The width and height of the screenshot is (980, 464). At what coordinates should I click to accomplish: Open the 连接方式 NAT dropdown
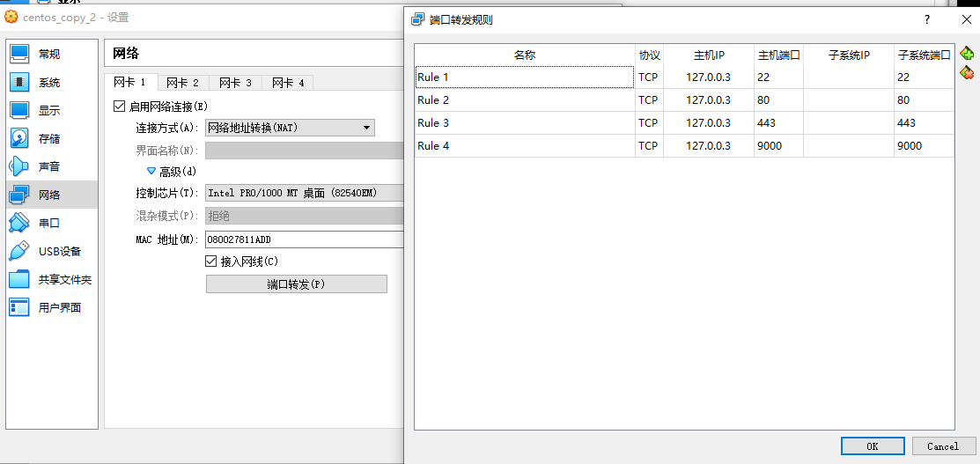pyautogui.click(x=290, y=129)
